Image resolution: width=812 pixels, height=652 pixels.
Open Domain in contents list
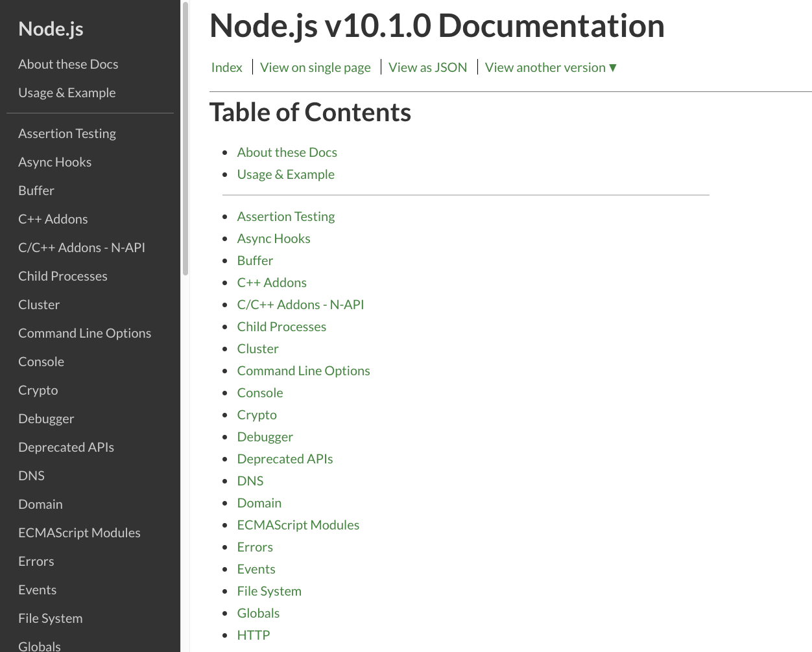click(259, 503)
